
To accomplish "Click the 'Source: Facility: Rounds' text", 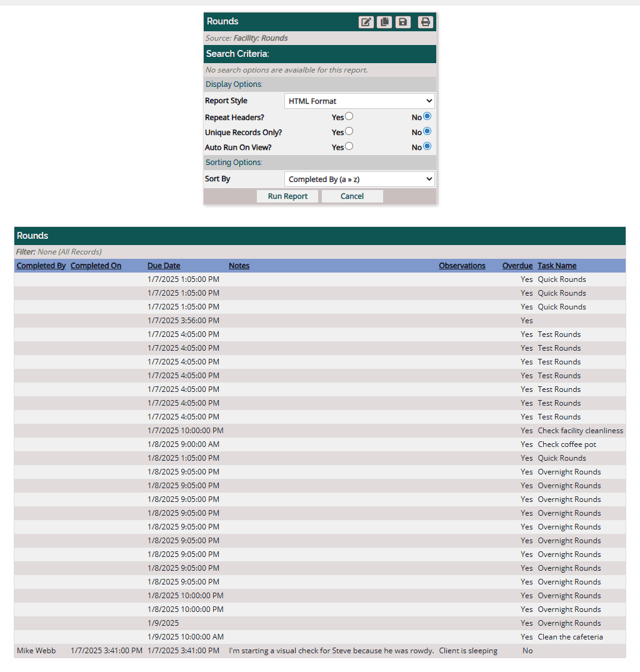I will pos(246,38).
